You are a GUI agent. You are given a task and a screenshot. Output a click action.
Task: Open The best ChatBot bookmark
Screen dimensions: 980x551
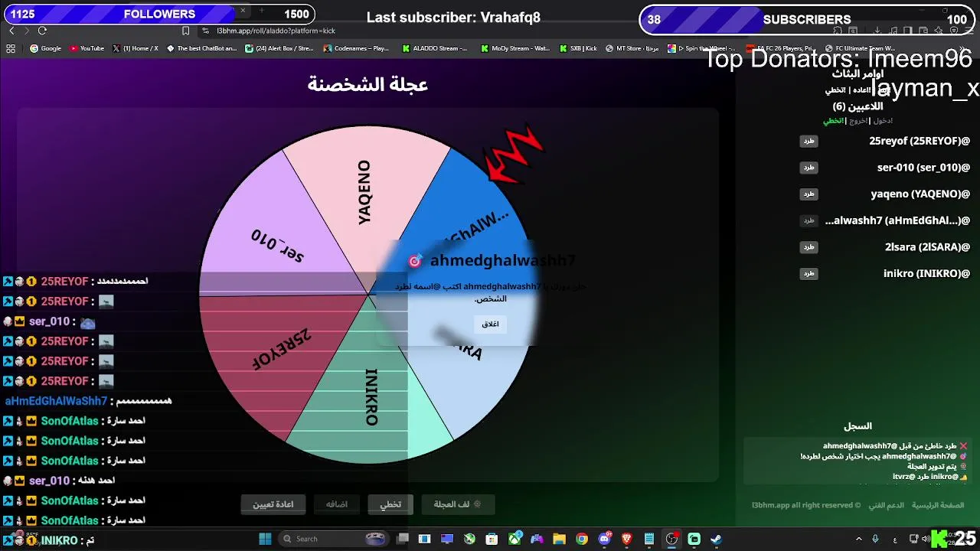pyautogui.click(x=202, y=48)
